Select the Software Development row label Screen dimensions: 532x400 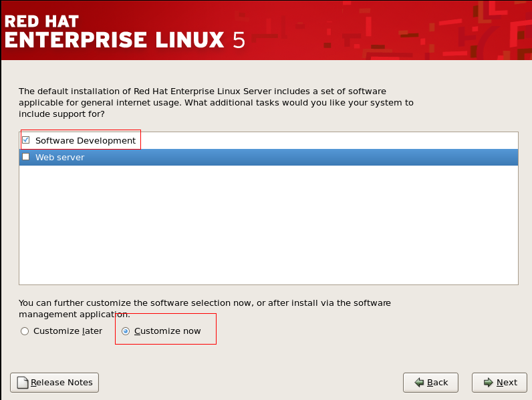(86, 141)
